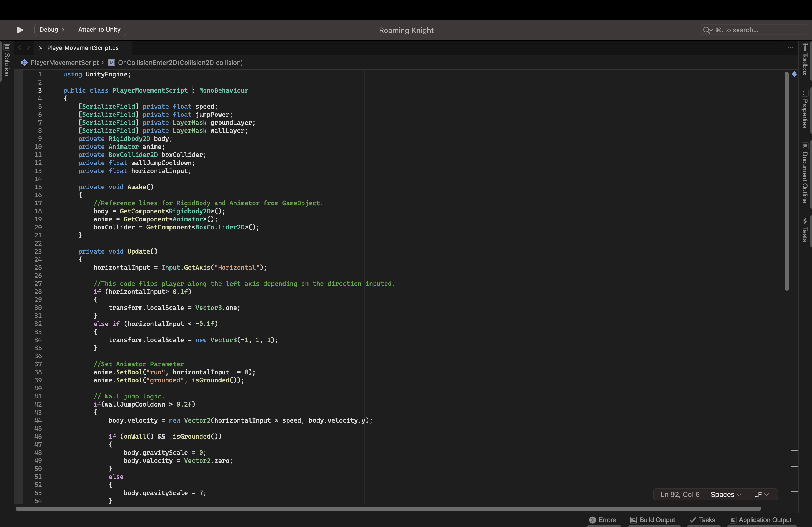
Task: Open the Document Outline panel
Action: 805,174
